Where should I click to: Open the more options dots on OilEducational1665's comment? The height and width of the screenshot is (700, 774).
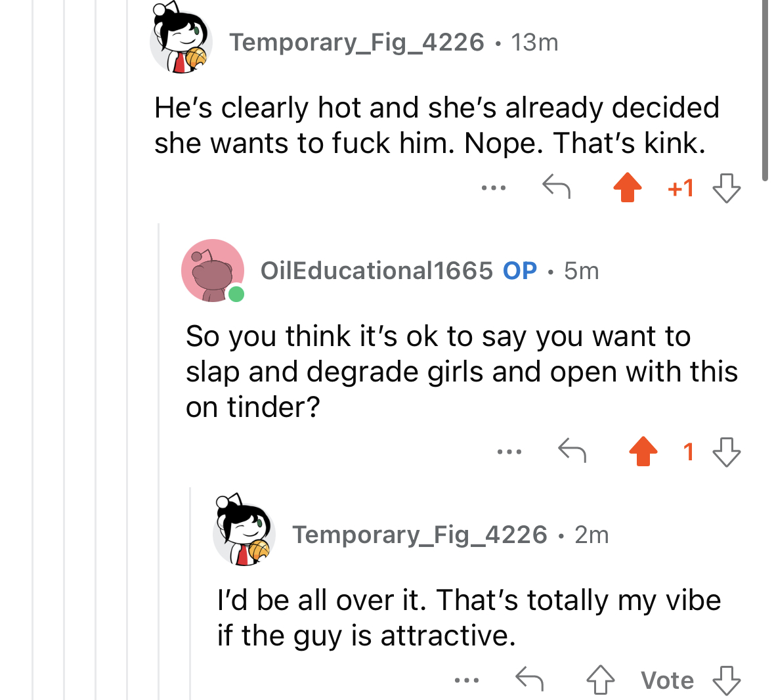coord(509,452)
